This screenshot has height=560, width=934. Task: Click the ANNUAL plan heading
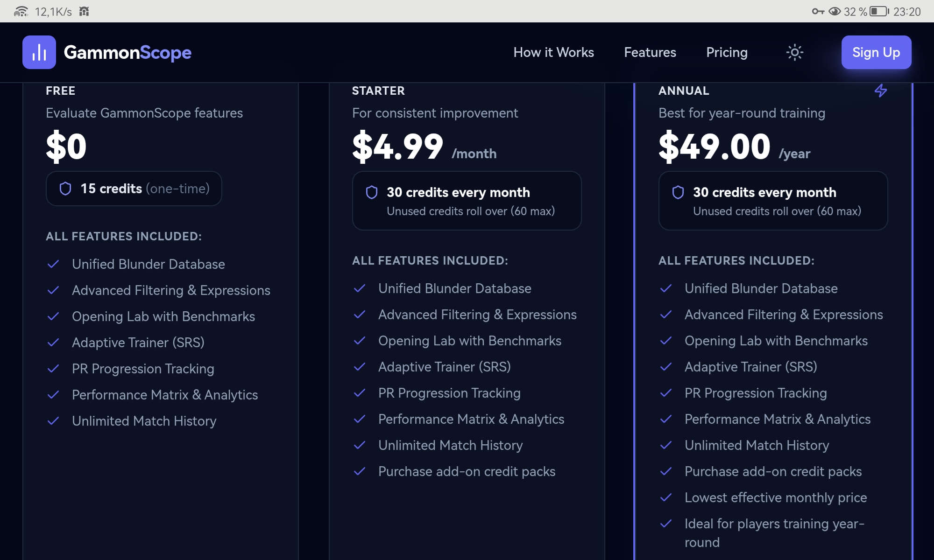[x=684, y=91]
